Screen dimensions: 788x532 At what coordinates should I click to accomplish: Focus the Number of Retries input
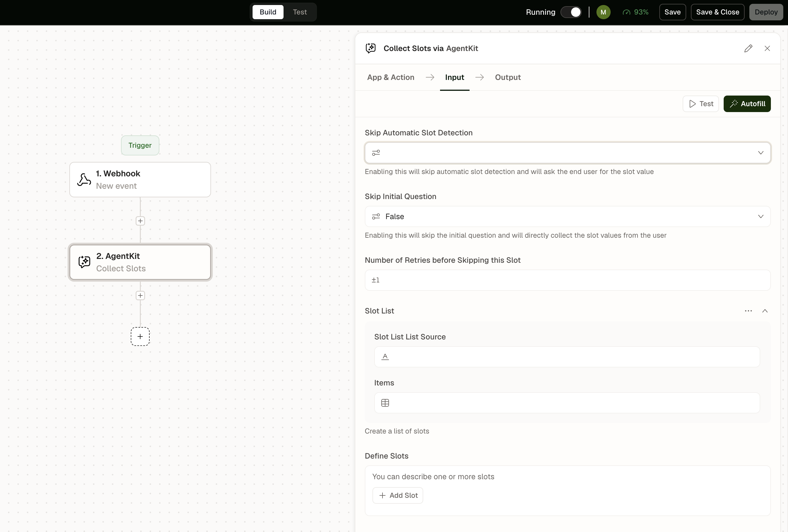tap(568, 280)
